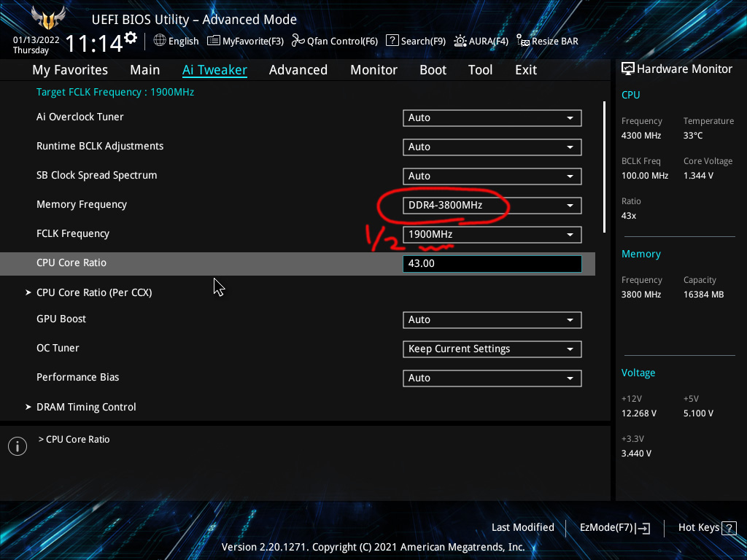Click the globe language icon
747x560 pixels.
click(x=160, y=41)
